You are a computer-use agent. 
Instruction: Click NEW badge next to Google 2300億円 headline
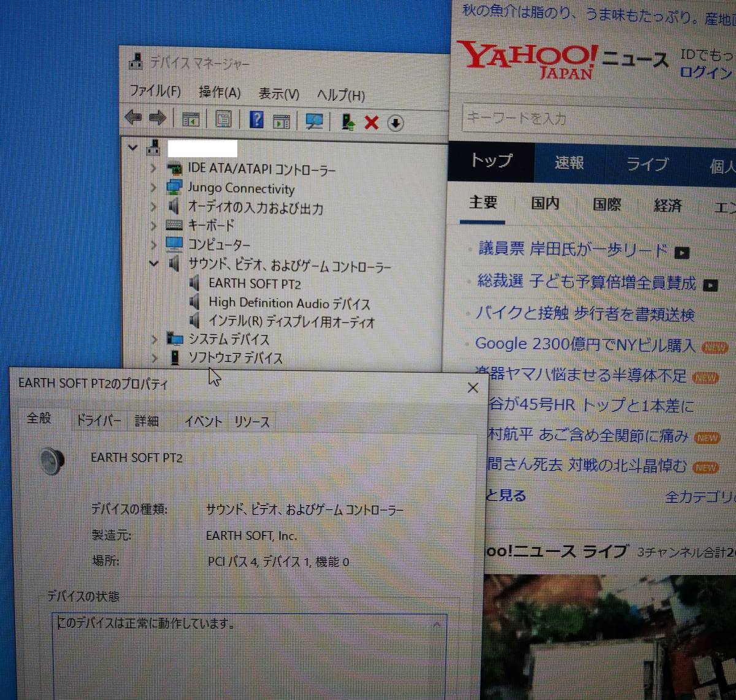click(x=715, y=347)
